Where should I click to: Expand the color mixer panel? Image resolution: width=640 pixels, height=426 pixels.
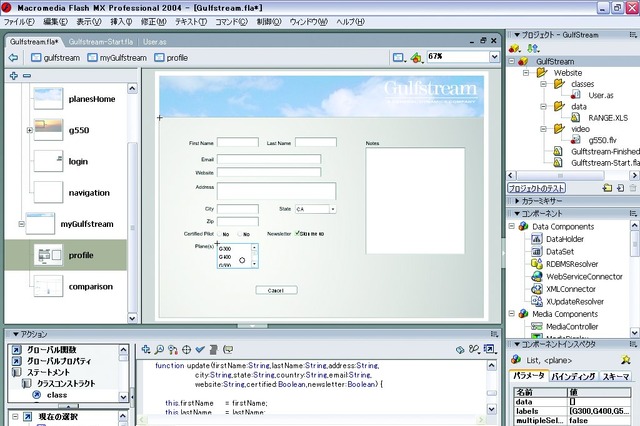pyautogui.click(x=517, y=201)
